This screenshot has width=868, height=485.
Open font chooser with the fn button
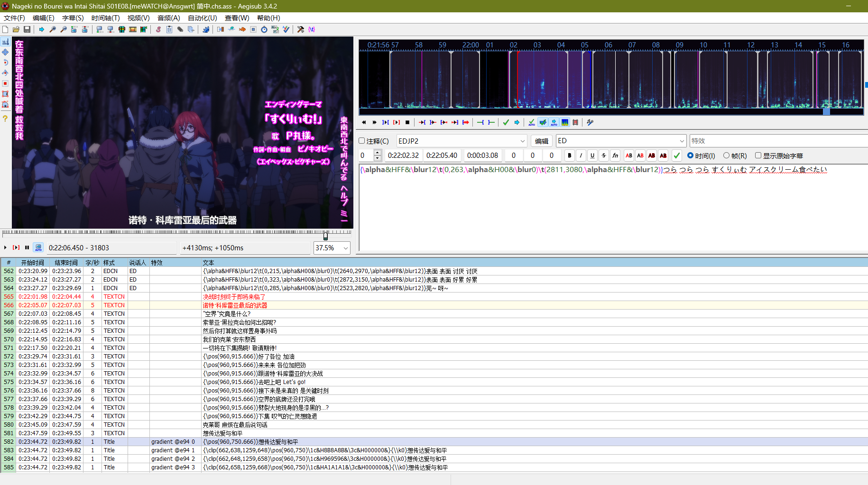point(615,156)
